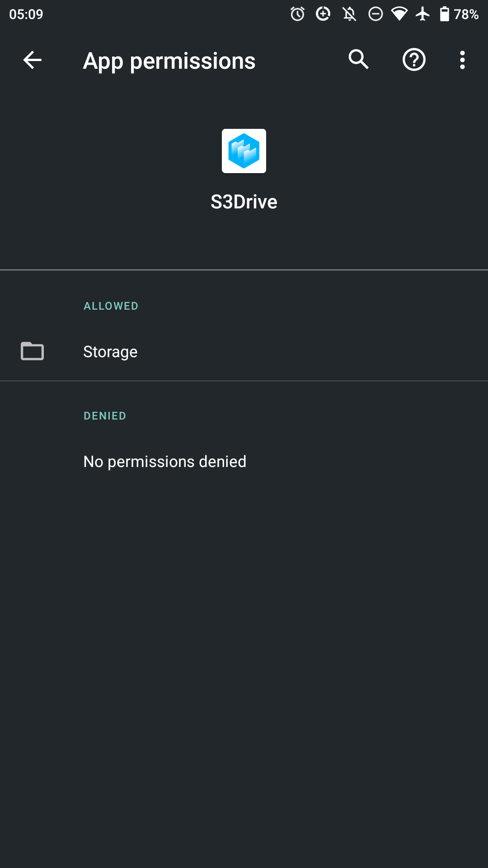Open the help question mark icon
The image size is (488, 868).
pyautogui.click(x=414, y=60)
